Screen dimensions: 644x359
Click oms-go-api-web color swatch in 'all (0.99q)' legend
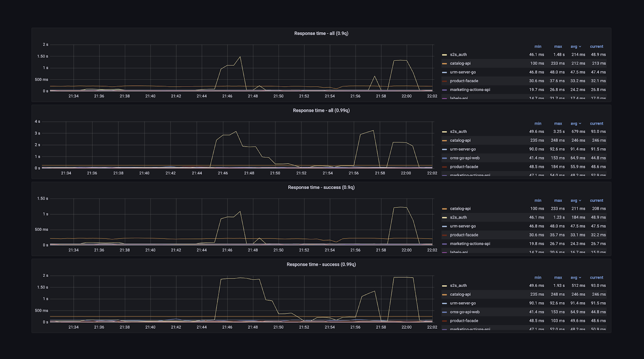pyautogui.click(x=444, y=158)
